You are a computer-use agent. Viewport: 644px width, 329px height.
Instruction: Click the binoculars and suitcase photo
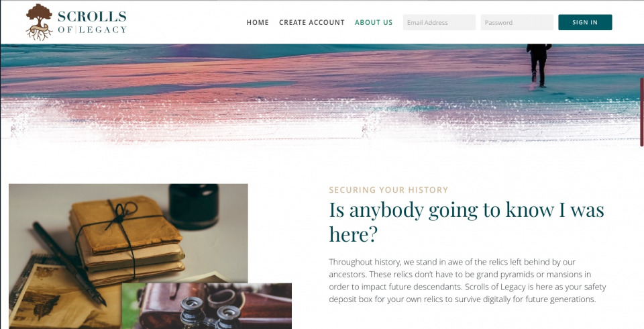(207, 306)
